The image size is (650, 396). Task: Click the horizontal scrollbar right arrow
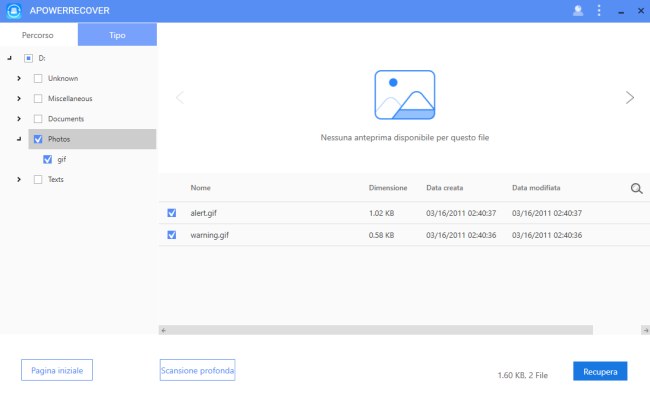[x=645, y=330]
